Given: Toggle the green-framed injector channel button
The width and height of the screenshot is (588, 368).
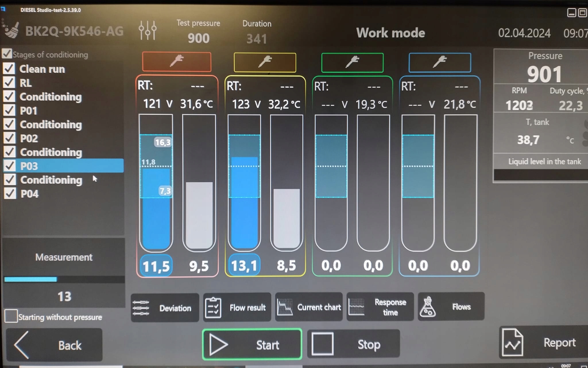Looking at the screenshot, I should pyautogui.click(x=352, y=63).
